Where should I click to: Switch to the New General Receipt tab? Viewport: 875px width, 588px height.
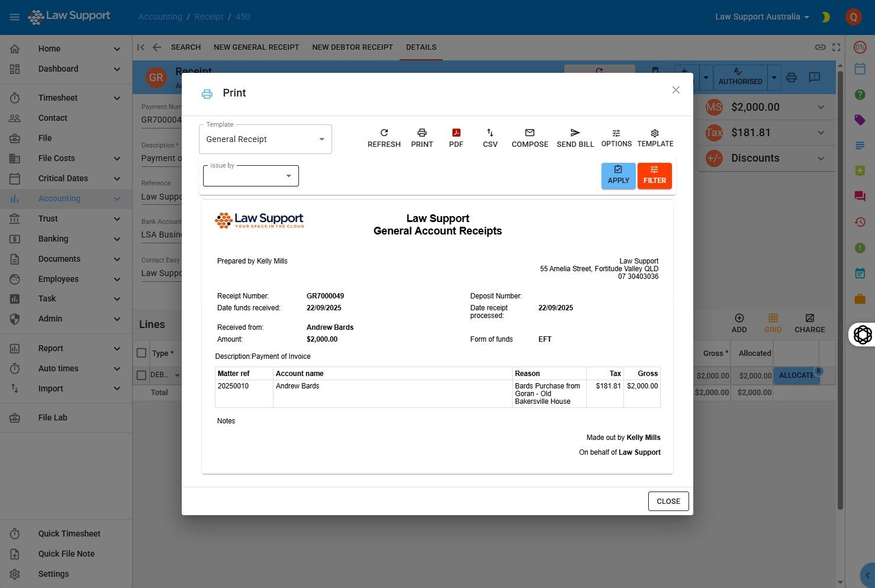coord(256,47)
